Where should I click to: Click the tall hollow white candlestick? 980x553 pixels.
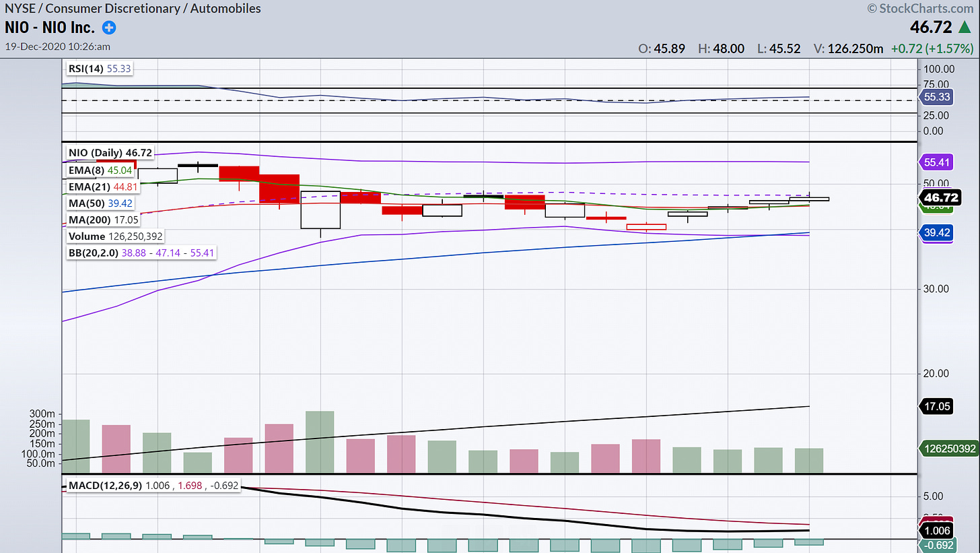pos(320,210)
